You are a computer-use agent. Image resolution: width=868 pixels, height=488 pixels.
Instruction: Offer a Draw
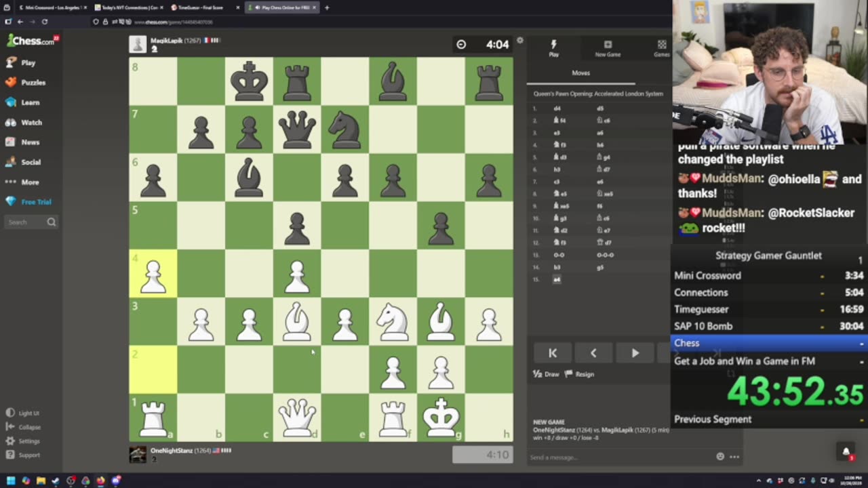547,374
